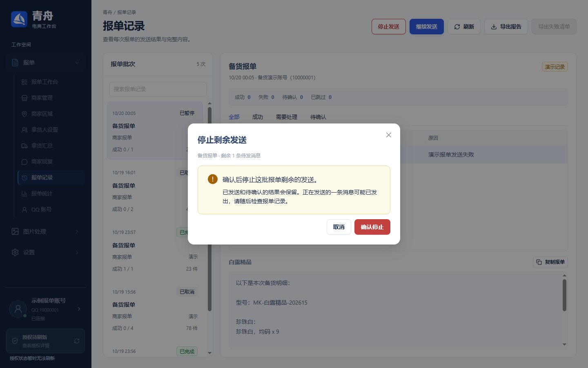Cancel the dialog with 取消 button
588x368 pixels.
tap(339, 227)
